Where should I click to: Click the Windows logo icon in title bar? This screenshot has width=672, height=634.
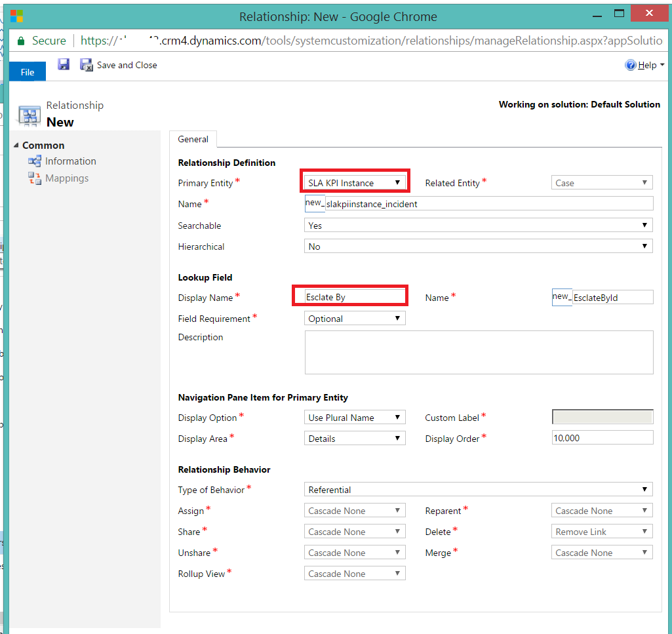pos(17,16)
